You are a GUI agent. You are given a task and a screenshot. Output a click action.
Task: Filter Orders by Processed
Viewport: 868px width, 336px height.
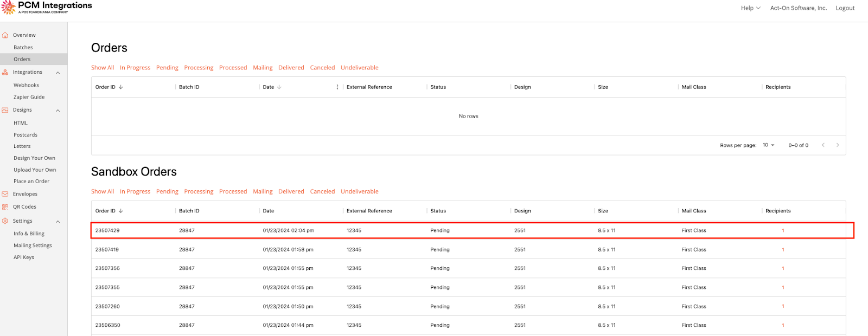click(233, 68)
